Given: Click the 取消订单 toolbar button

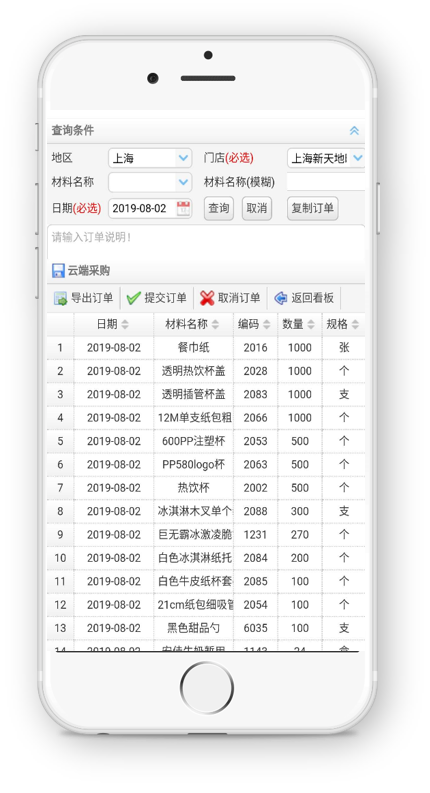Looking at the screenshot, I should pyautogui.click(x=230, y=298).
